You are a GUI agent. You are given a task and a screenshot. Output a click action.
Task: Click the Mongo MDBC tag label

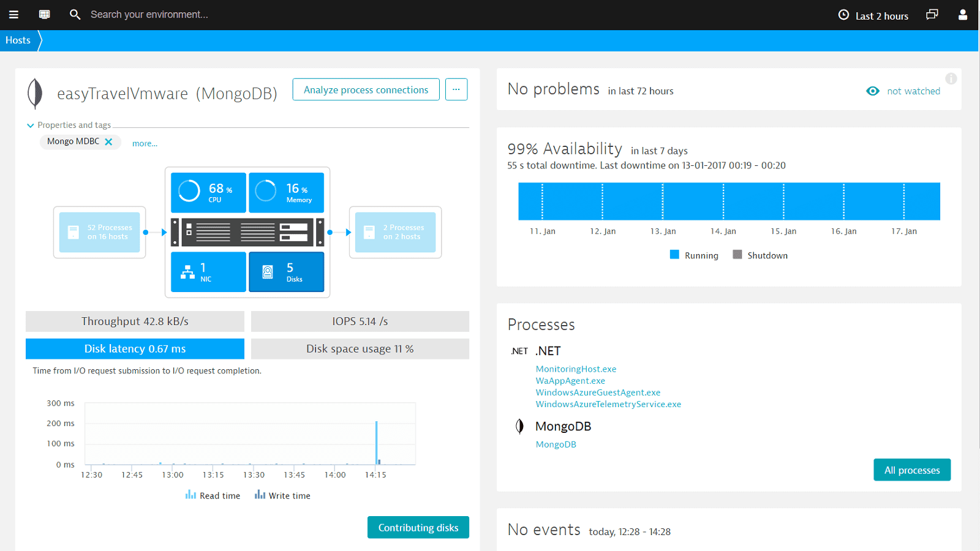[73, 141]
